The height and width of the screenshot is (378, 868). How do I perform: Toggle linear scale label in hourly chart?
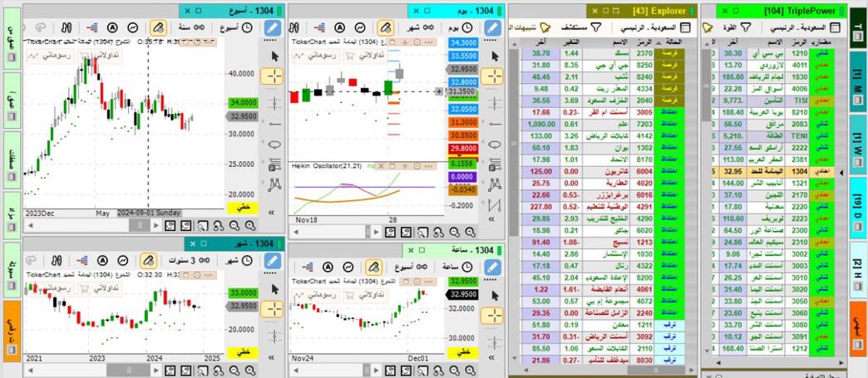coord(464,352)
